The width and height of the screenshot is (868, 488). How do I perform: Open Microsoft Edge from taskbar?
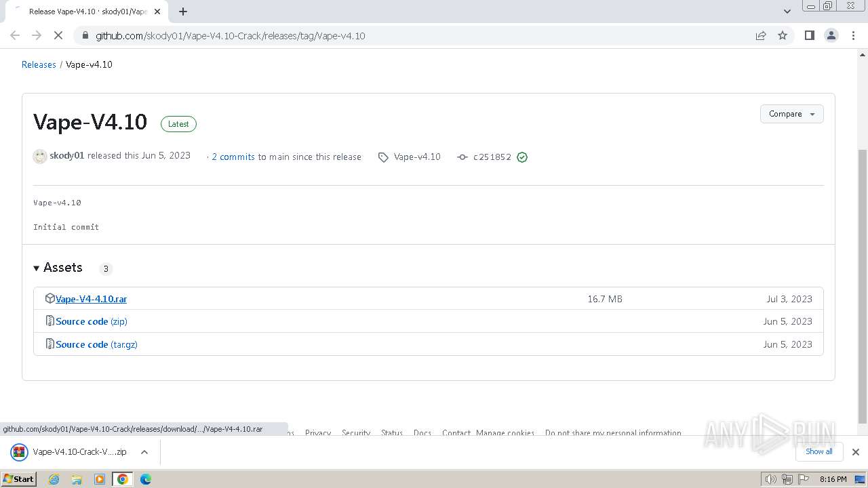(146, 479)
